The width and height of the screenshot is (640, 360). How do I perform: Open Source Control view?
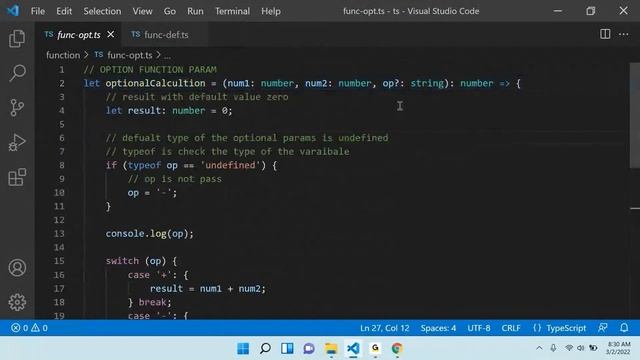[x=17, y=108]
